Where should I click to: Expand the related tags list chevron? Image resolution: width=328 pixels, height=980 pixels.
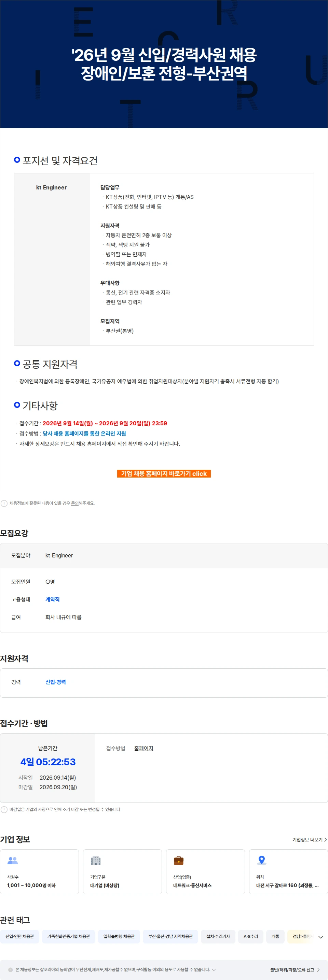(321, 937)
